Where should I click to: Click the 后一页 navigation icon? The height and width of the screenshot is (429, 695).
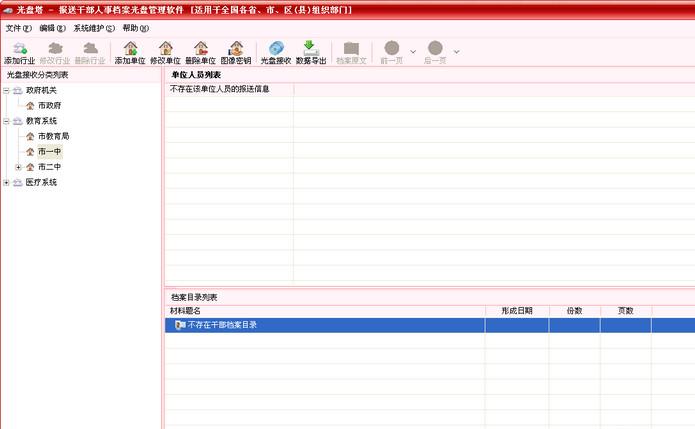[x=435, y=48]
